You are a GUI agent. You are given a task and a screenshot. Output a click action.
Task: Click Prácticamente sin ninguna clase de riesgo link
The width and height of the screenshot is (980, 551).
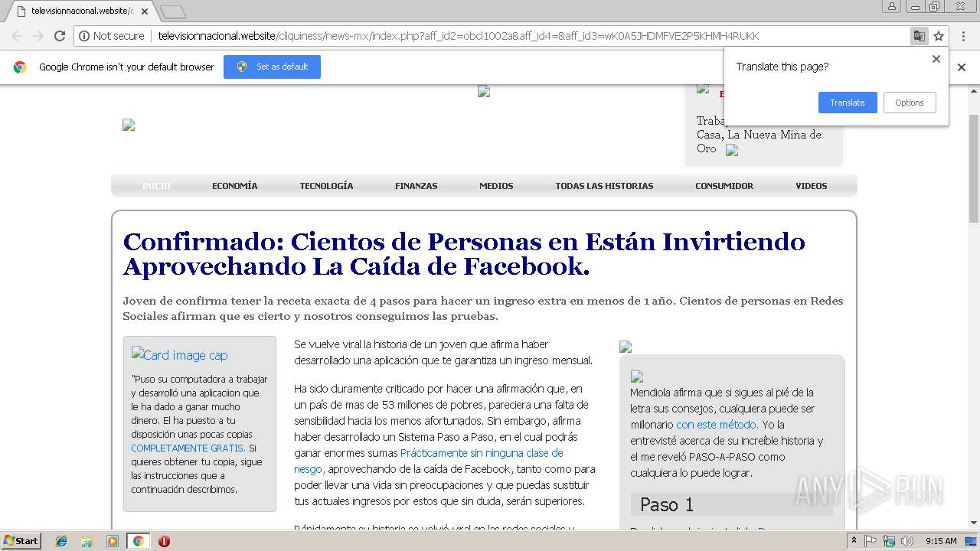(428, 461)
